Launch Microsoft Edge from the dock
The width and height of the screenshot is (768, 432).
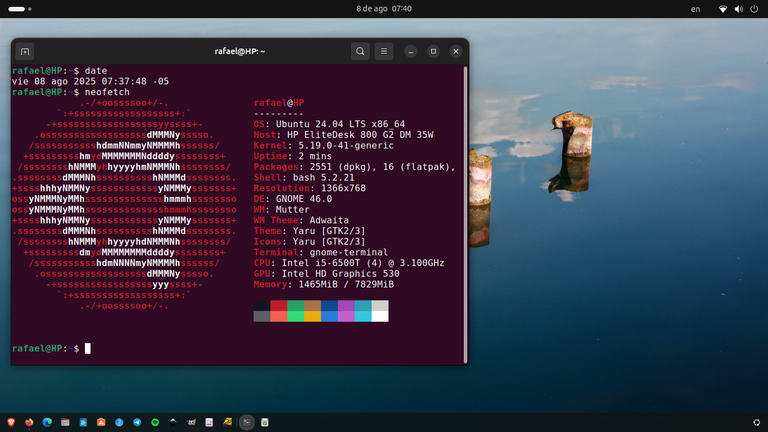tap(47, 422)
